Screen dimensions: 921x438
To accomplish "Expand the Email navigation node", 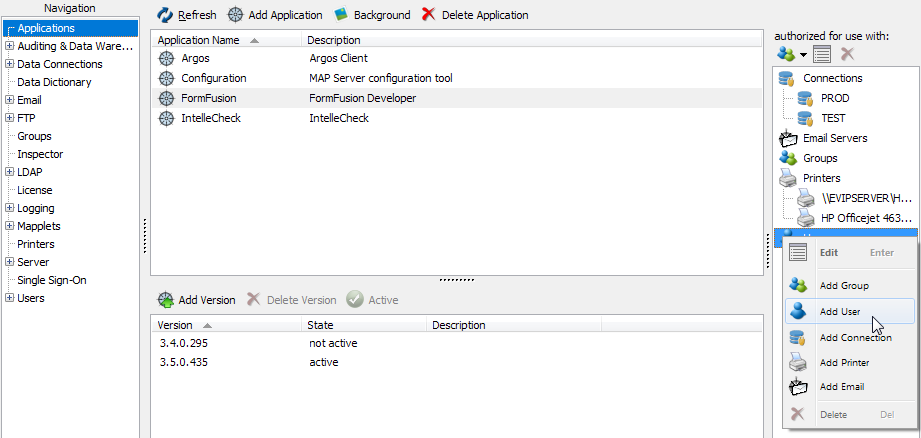I will [x=9, y=100].
